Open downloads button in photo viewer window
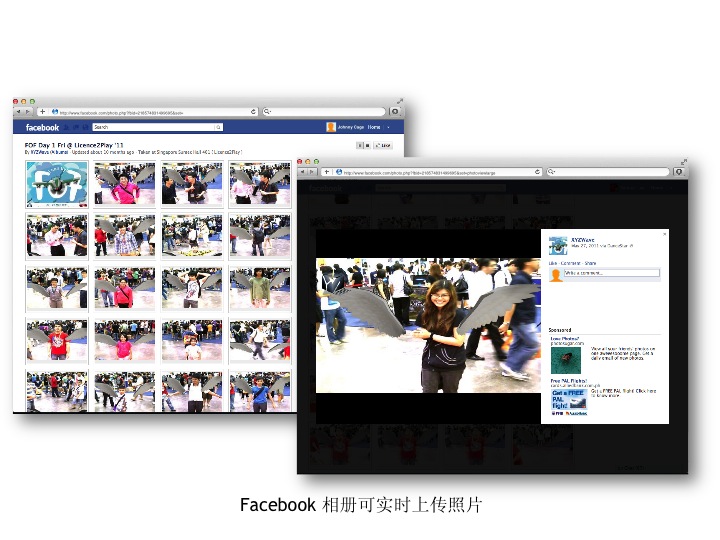Image resolution: width=720 pixels, height=540 pixels. point(679,172)
